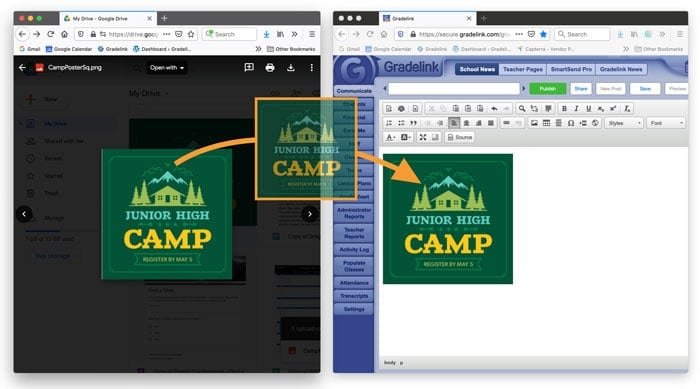Insert a horizontal line in the editor
The height and width of the screenshot is (389, 700).
558,123
